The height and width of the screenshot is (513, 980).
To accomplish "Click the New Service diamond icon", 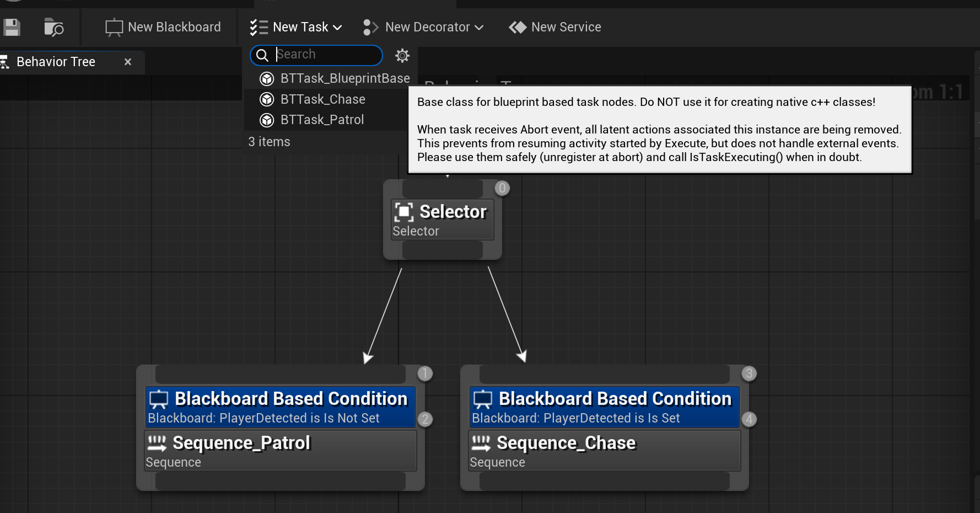I will point(518,27).
